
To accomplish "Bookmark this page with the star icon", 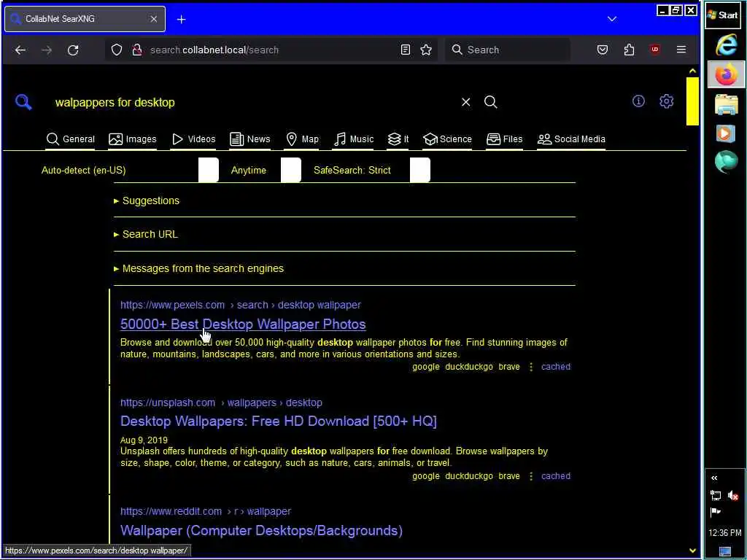I will (x=426, y=50).
